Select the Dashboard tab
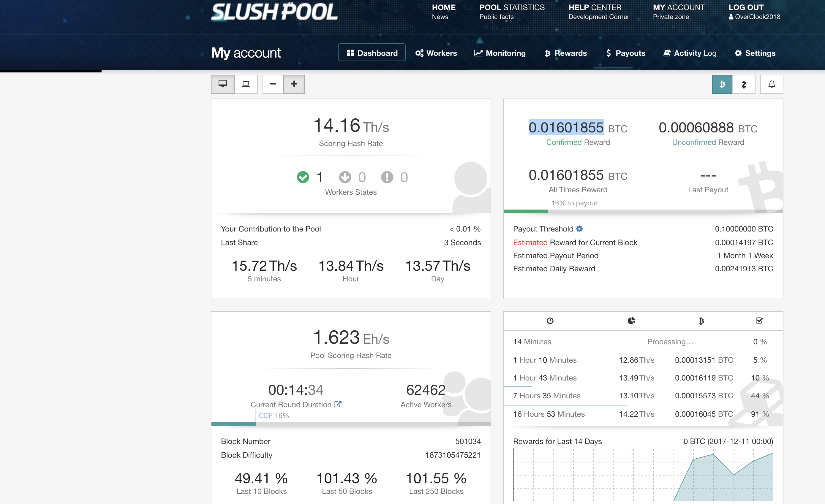Viewport: 825px width, 504px height. click(x=372, y=53)
